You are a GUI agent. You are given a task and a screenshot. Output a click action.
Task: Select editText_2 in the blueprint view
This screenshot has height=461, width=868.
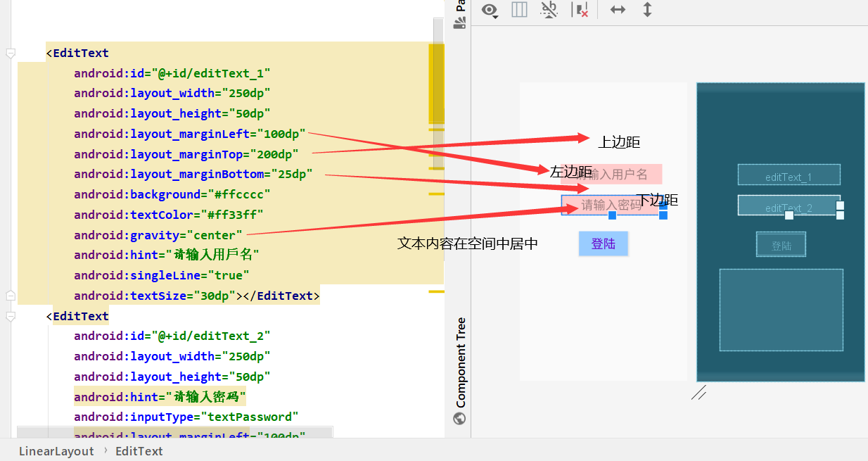pyautogui.click(x=789, y=206)
